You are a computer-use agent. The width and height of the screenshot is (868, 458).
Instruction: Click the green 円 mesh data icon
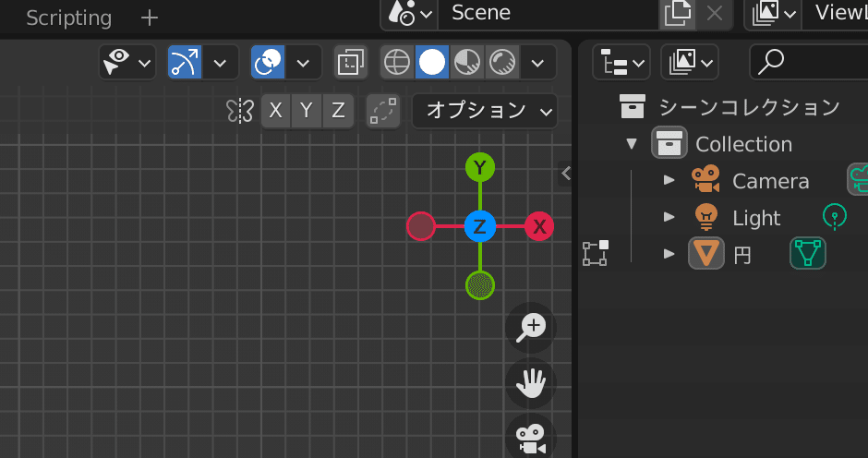pos(808,253)
